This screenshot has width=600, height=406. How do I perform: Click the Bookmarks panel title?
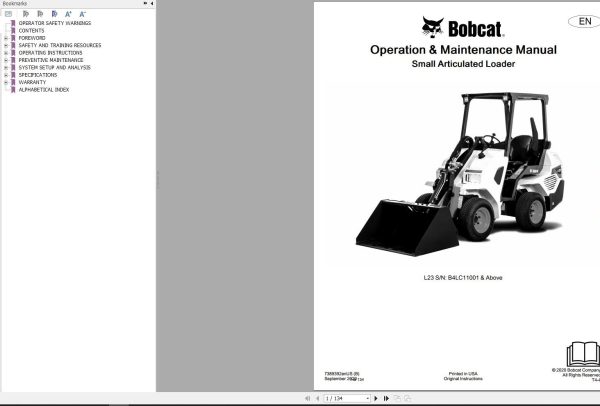[15, 3]
